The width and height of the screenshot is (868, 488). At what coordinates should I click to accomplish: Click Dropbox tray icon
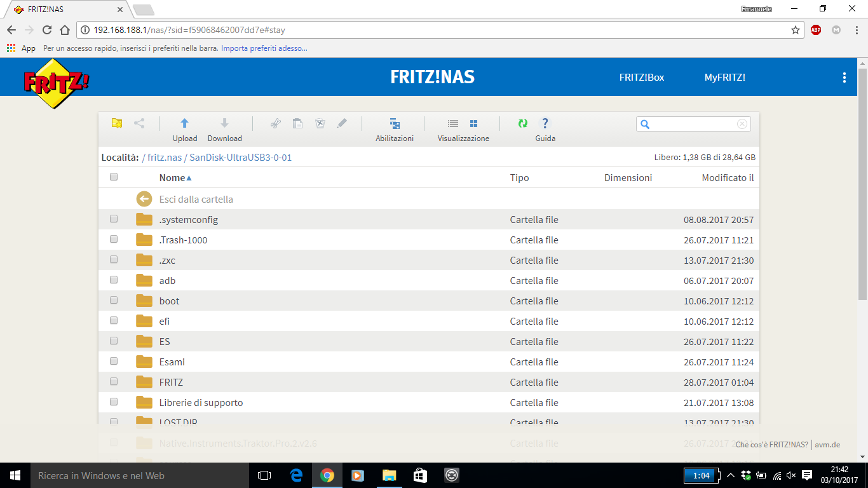tap(745, 475)
